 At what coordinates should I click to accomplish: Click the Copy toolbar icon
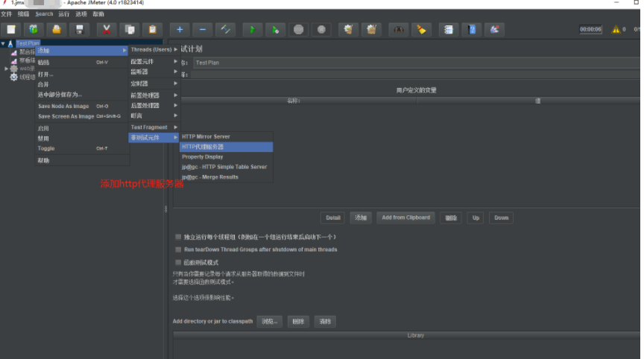[130, 30]
